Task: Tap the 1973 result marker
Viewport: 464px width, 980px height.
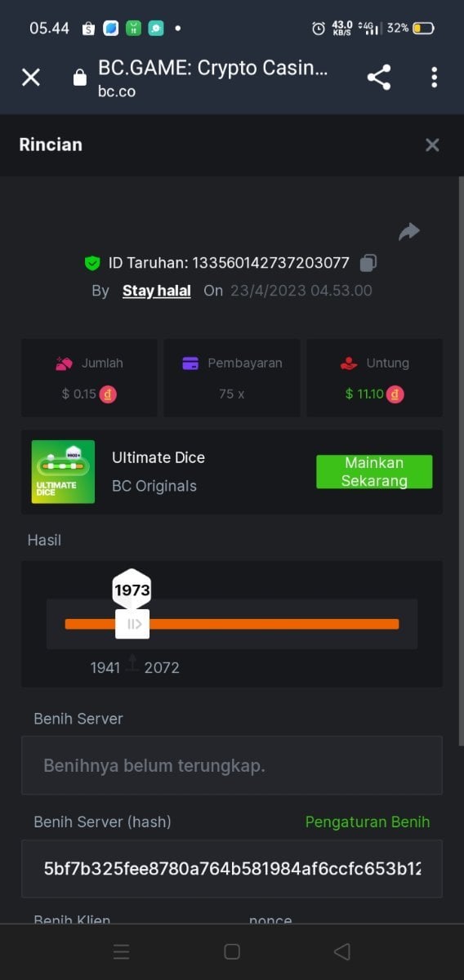Action: point(132,589)
